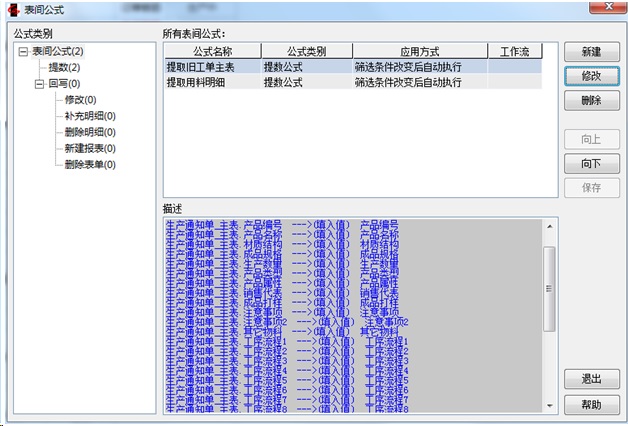Click the 新建 button
This screenshot has height=426, width=628.
coord(590,52)
